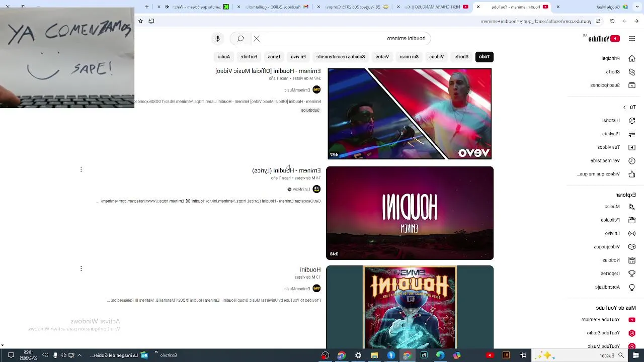644x362 pixels.
Task: Go back with browser back arrow
Action: click(x=636, y=21)
